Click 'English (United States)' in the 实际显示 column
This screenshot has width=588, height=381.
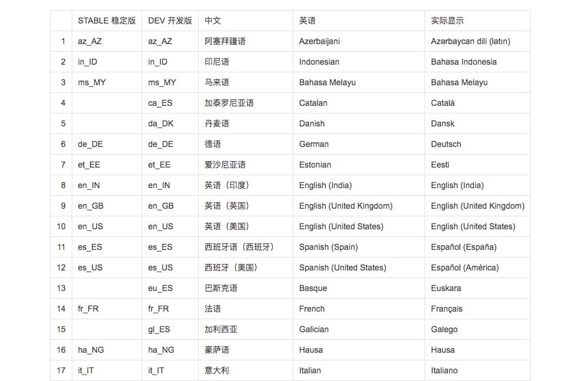tap(477, 227)
